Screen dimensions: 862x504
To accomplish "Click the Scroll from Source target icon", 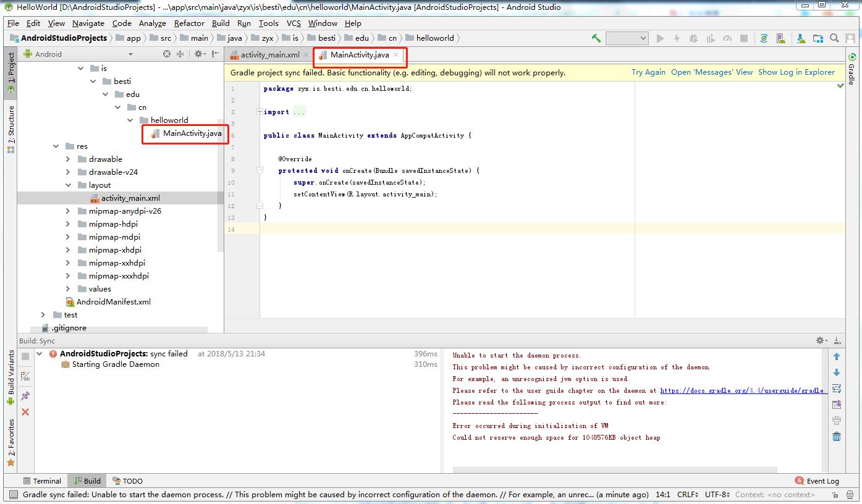I will tap(166, 54).
